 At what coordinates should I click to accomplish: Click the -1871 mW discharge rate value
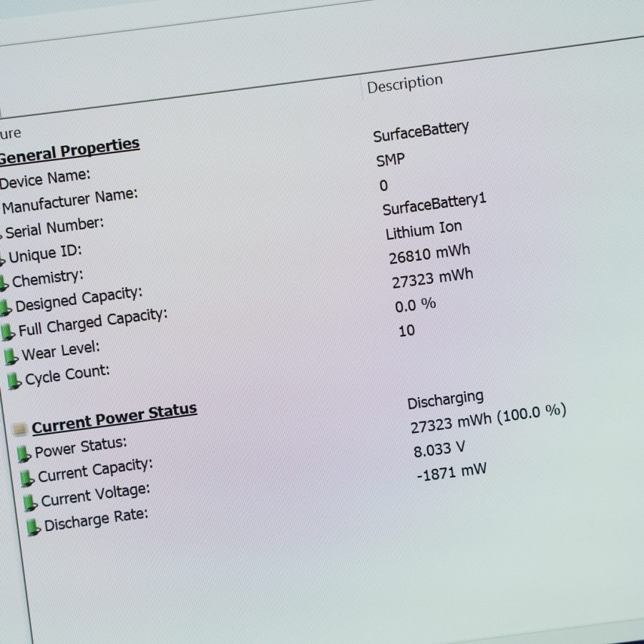coord(452,472)
